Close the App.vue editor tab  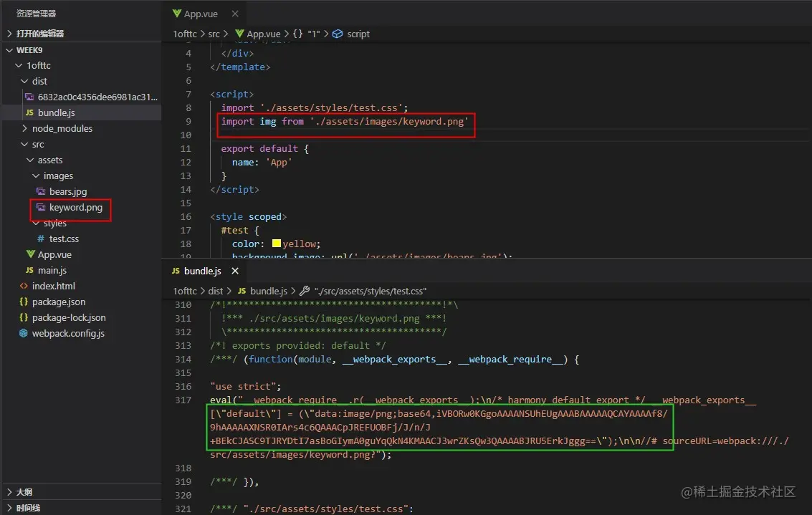click(235, 14)
